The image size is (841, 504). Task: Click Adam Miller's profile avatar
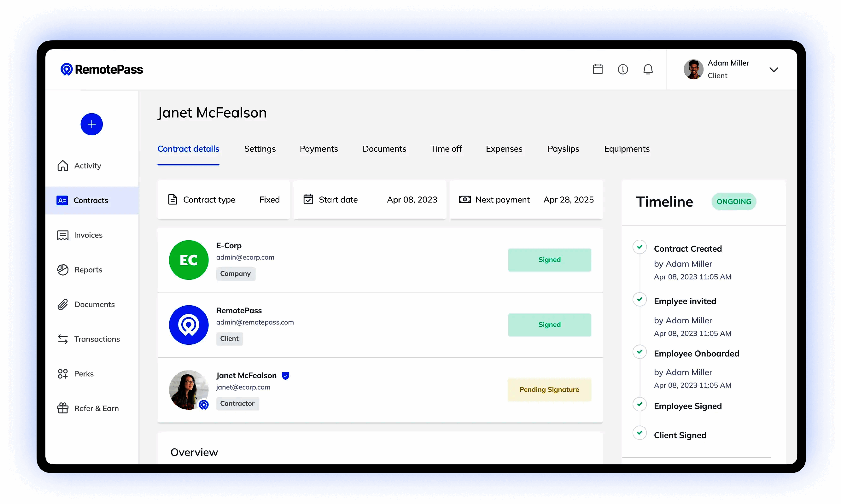coord(693,69)
